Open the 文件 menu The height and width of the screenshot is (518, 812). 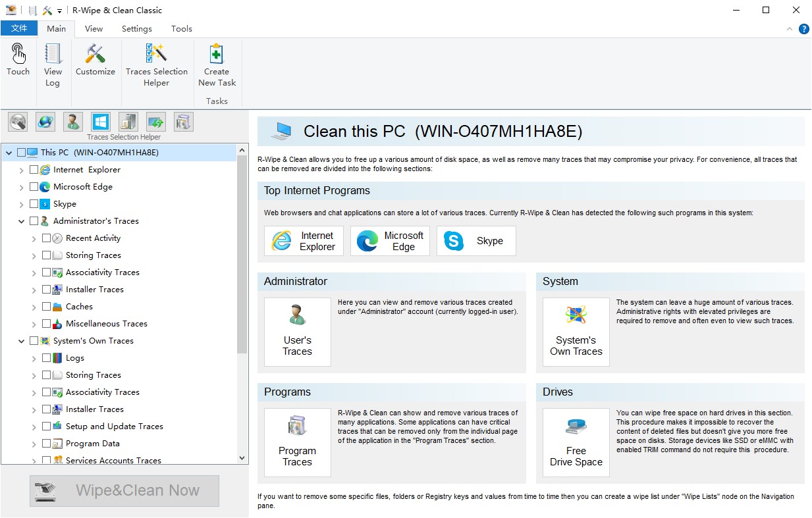pos(20,28)
